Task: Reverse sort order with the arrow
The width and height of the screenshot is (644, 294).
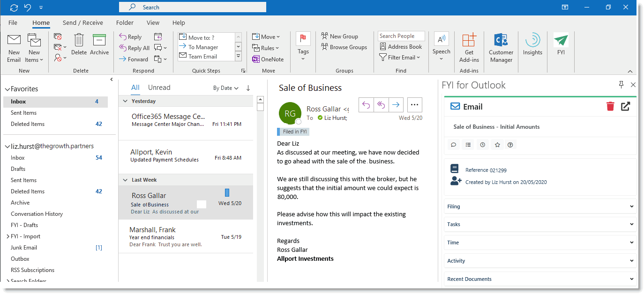Action: [248, 88]
